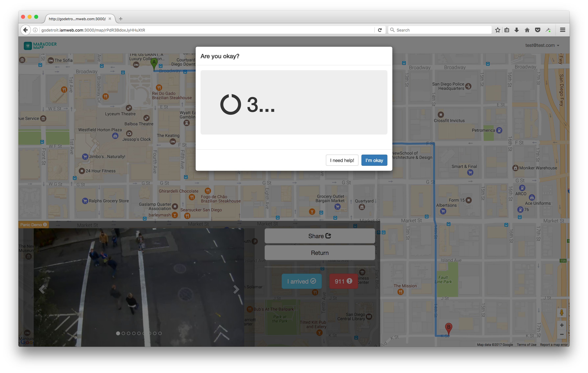Select the second carousel indicator dot

click(x=123, y=333)
